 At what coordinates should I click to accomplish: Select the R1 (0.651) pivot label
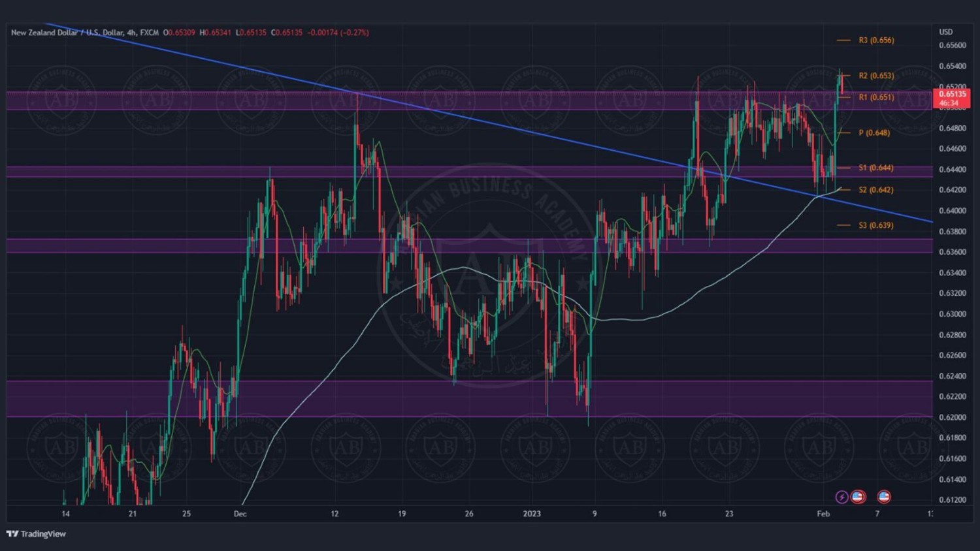coord(876,97)
